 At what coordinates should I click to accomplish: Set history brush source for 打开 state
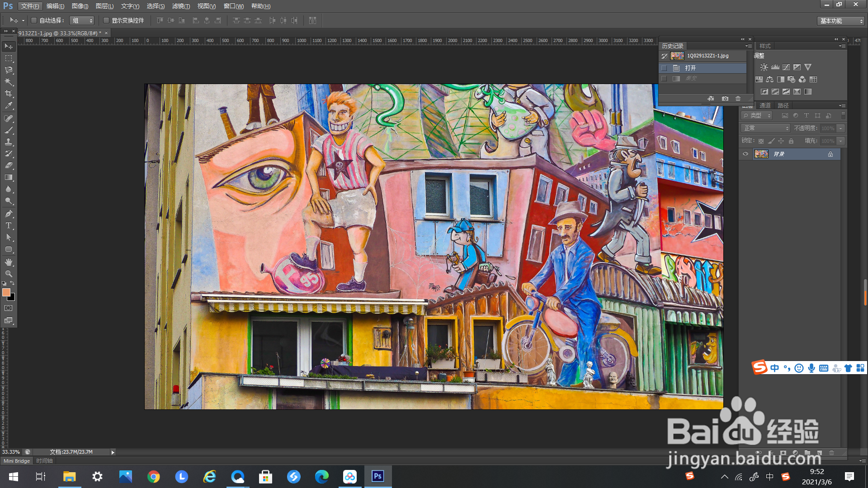click(x=664, y=68)
